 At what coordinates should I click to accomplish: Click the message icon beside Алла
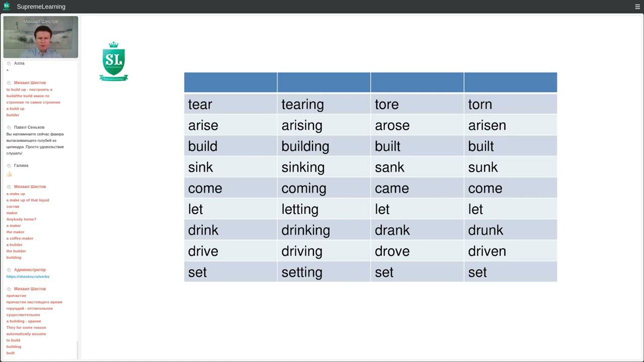point(9,63)
